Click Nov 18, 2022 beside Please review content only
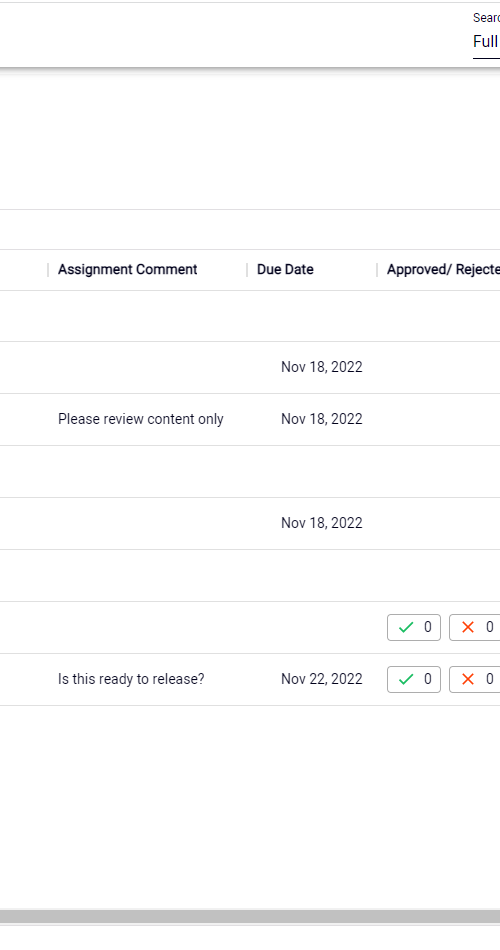500x950 pixels. click(322, 419)
